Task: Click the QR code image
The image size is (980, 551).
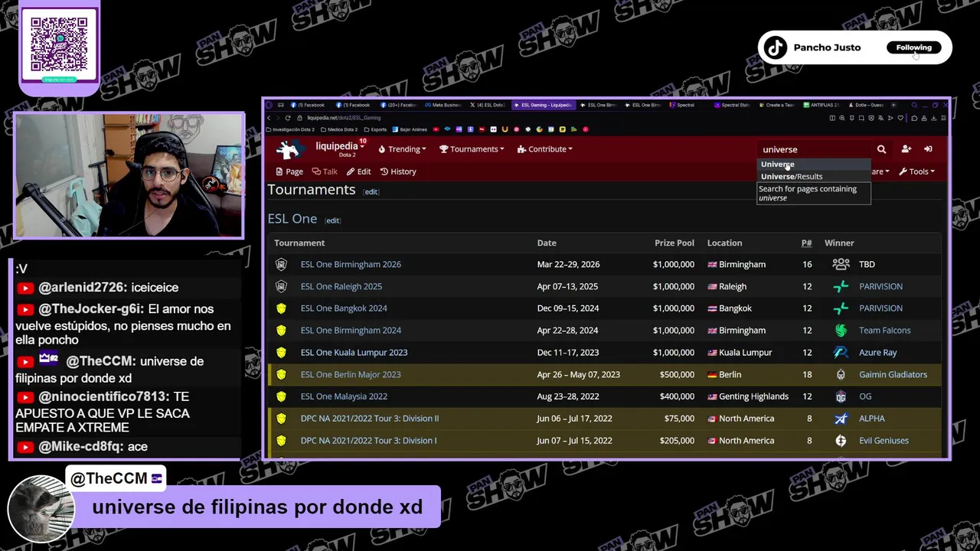Action: [x=59, y=46]
